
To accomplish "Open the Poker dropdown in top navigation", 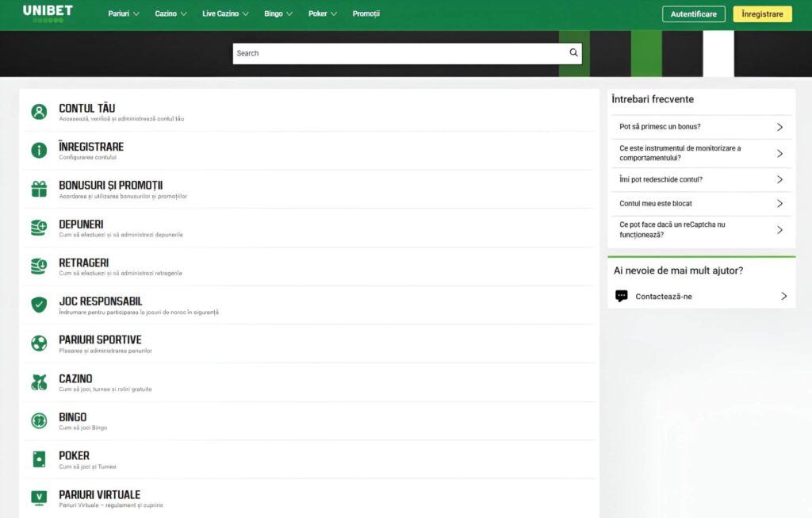I will 323,14.
